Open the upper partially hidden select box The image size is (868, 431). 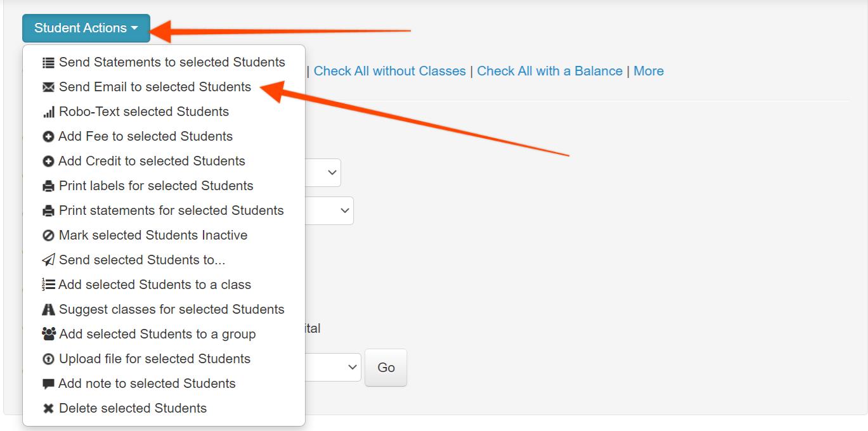pos(323,172)
